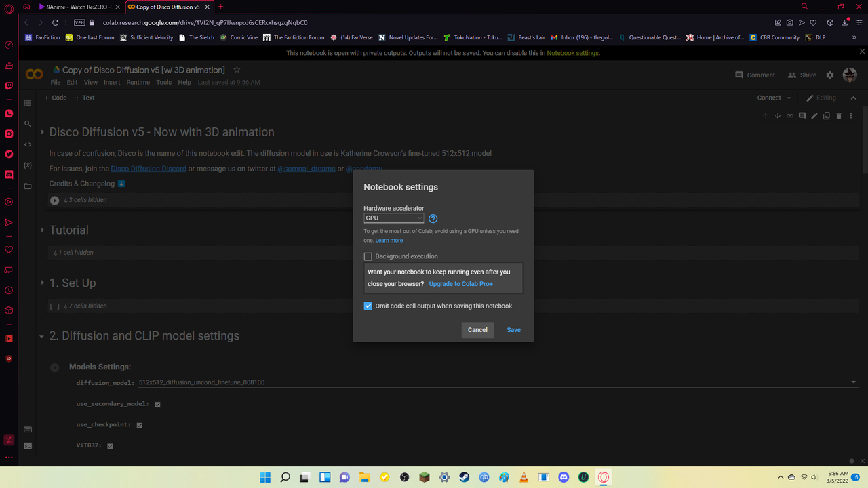Screen dimensions: 868x488
Task: Toggle use_secondary_model checkbox
Action: coord(157,404)
